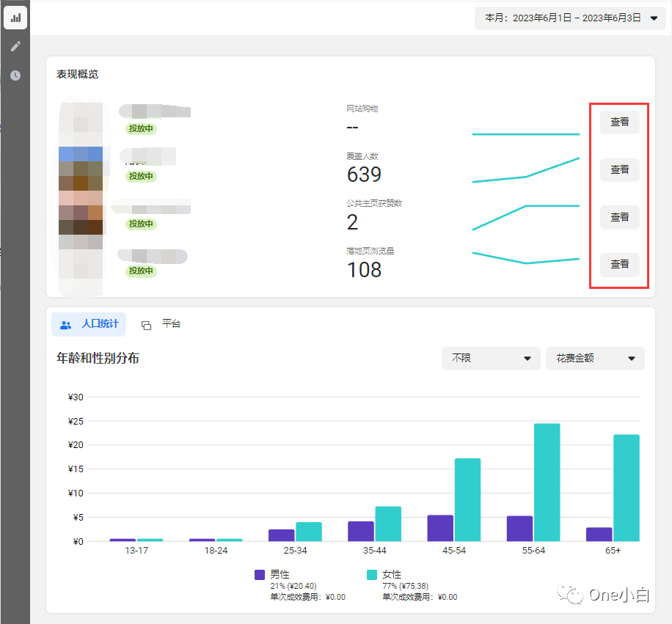Open the clock history icon in sidebar

(x=15, y=75)
